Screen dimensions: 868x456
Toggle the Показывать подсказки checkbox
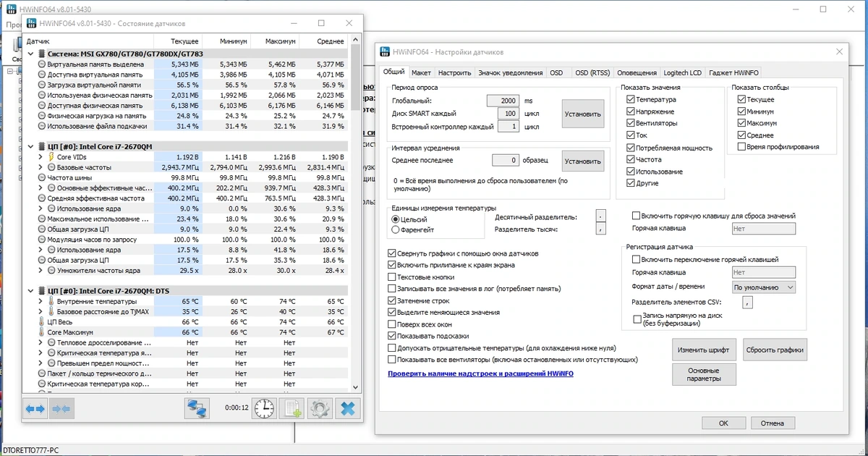click(x=392, y=336)
